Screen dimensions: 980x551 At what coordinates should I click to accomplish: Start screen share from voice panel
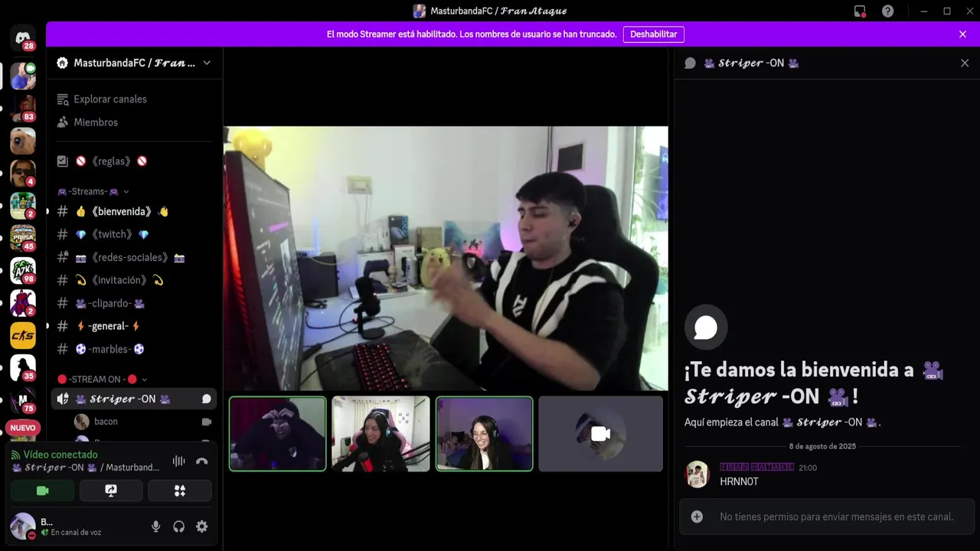click(x=111, y=491)
